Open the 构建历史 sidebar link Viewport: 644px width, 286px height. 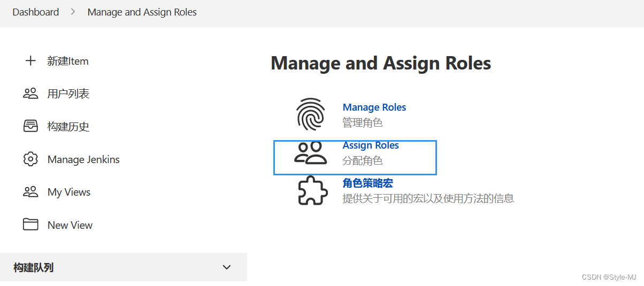68,126
